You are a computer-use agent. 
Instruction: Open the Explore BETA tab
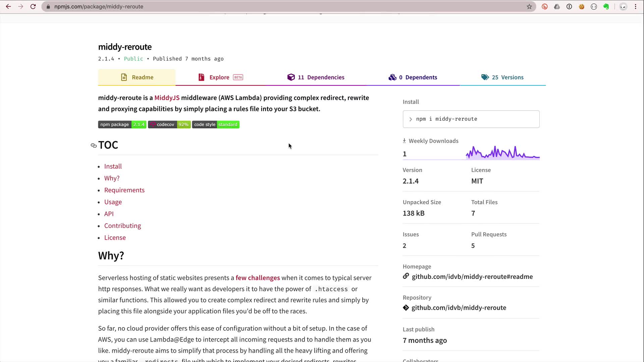pos(220,77)
